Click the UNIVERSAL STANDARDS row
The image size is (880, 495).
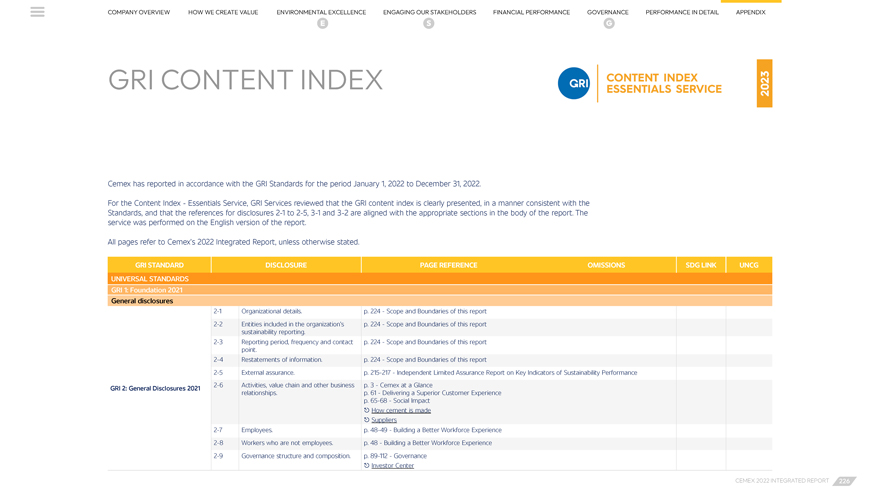pos(440,279)
